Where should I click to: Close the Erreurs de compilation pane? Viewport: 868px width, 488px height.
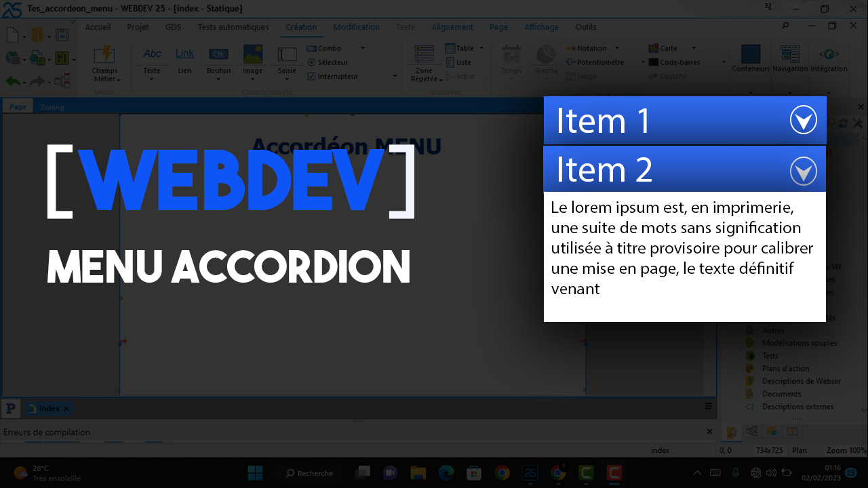pos(709,432)
